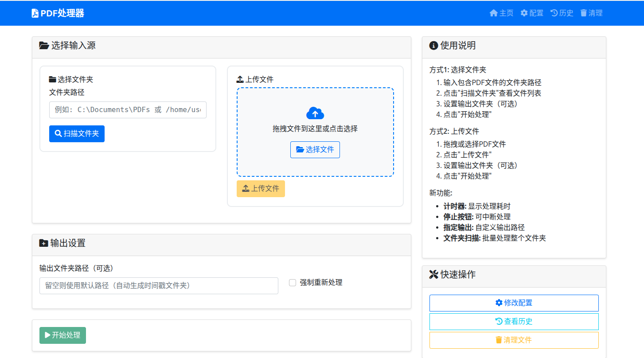The height and width of the screenshot is (358, 644).
Task: Click the 计时器: 显示处理耗时 list item
Action: pos(477,206)
